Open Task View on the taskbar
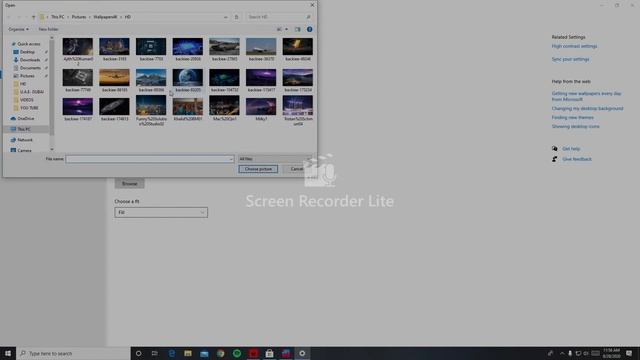Image resolution: width=640 pixels, height=360 pixels. (x=155, y=353)
